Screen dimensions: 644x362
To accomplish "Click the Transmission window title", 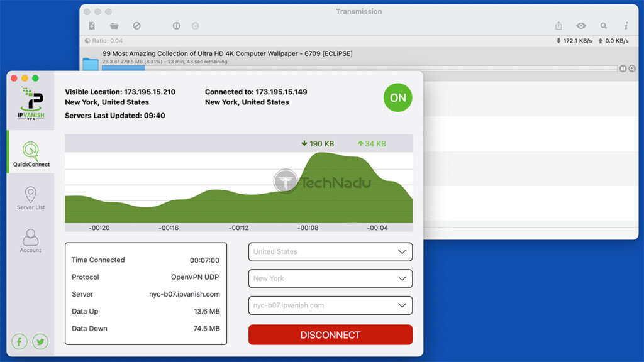I will [359, 11].
